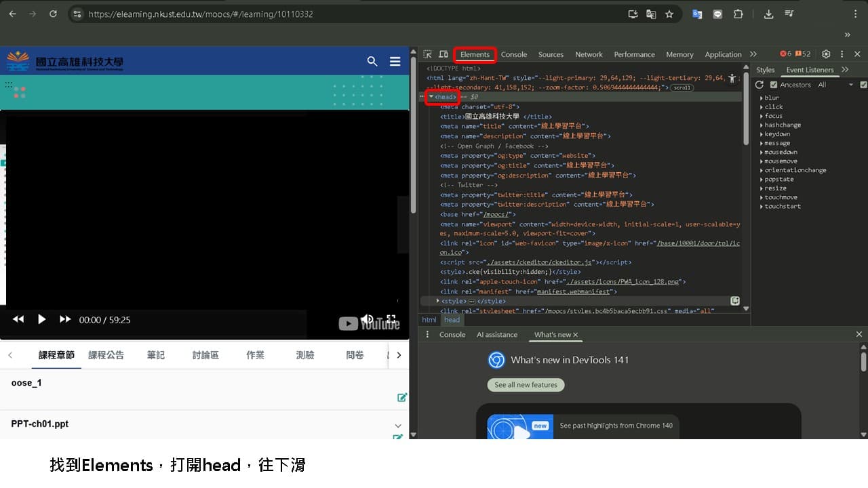Bookmark this page with the star icon
The height and width of the screenshot is (488, 868).
pos(669,14)
